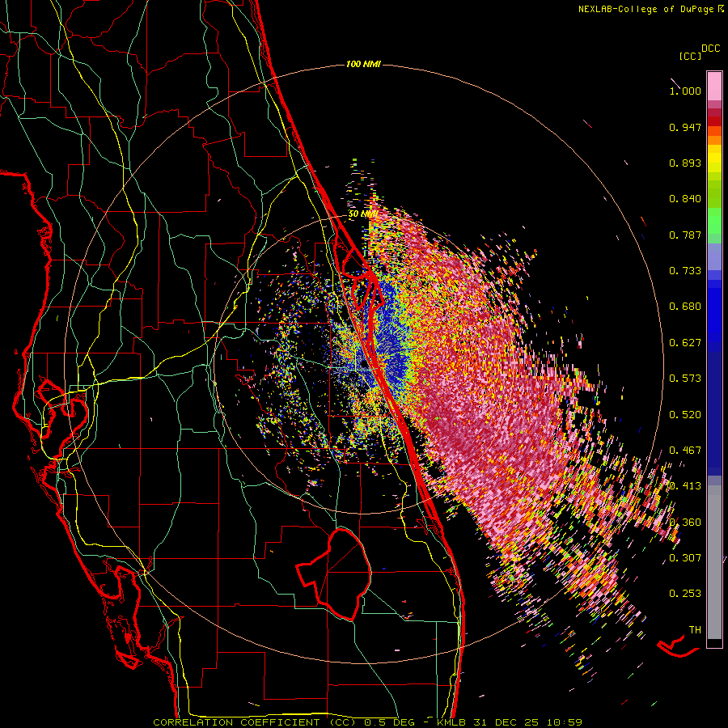Click the 0.733 scale value

(x=685, y=271)
